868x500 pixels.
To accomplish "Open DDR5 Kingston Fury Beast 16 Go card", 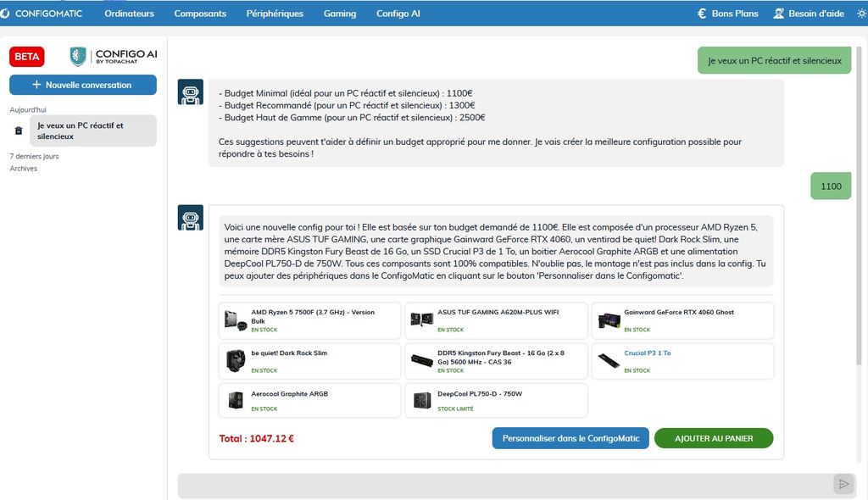I will 496,361.
